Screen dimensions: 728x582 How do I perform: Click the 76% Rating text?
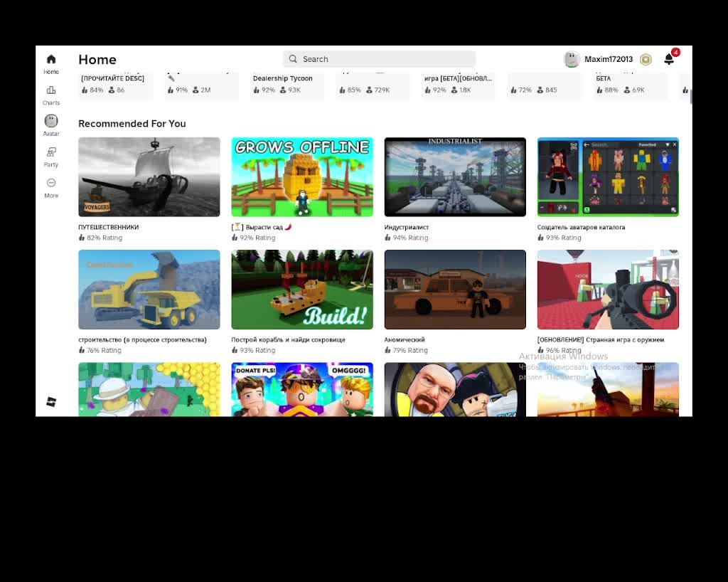click(x=104, y=350)
